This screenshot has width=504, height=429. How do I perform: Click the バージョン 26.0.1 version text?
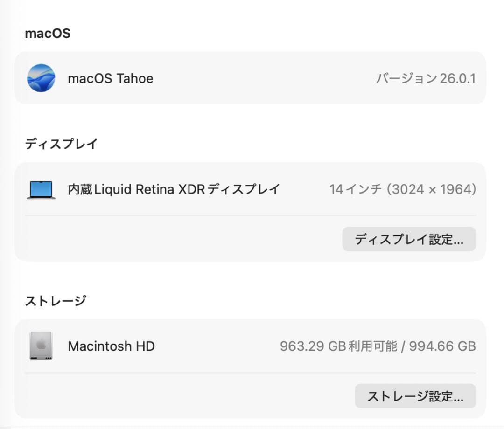426,78
